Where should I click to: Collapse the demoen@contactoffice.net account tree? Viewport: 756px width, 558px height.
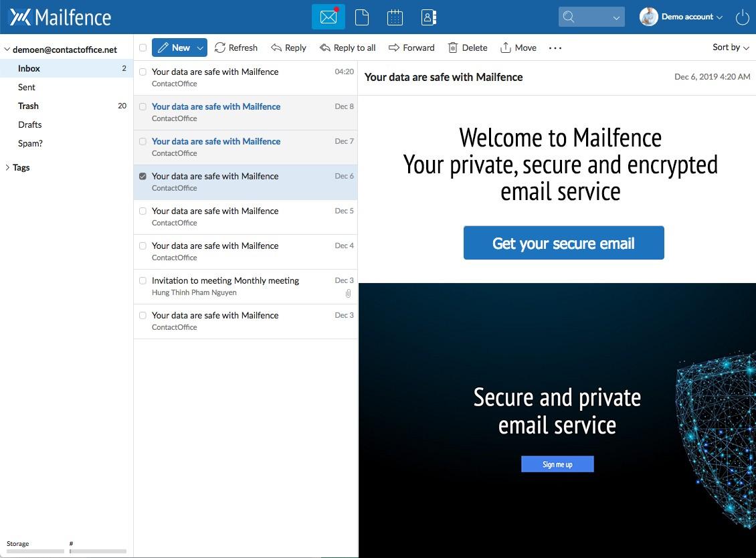coord(7,50)
